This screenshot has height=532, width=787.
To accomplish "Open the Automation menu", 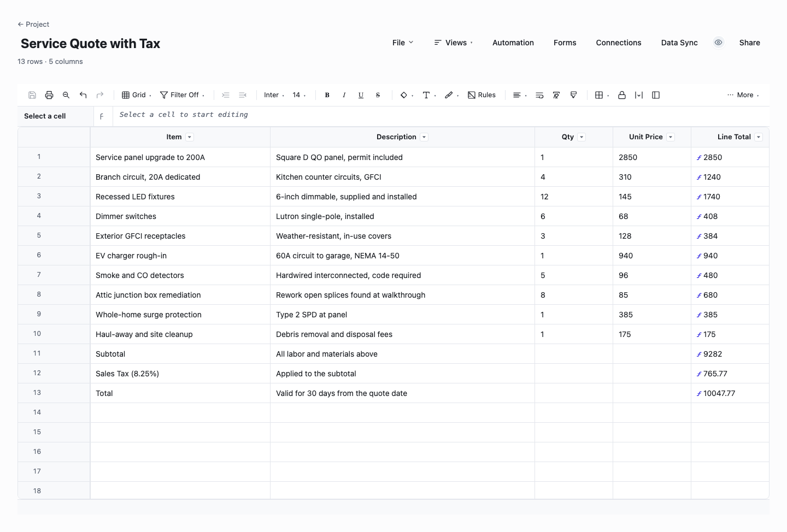I will point(513,43).
